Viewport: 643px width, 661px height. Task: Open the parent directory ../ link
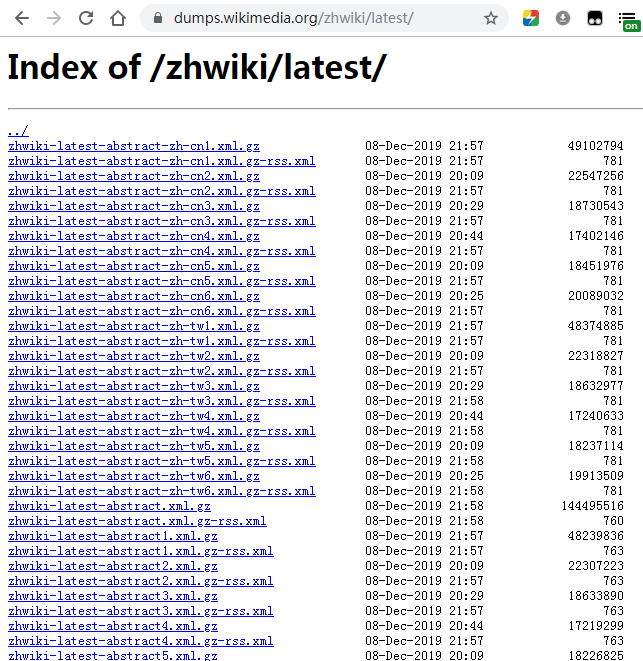coord(18,131)
